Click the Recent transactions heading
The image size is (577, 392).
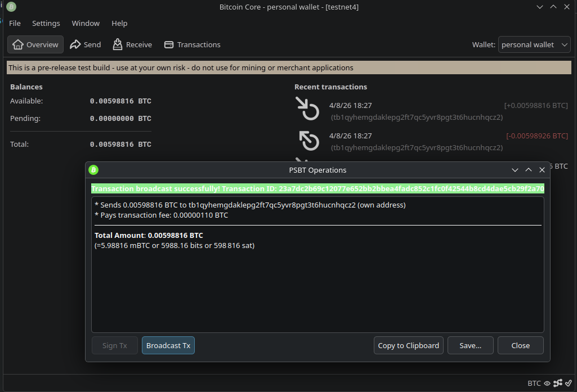pos(330,87)
